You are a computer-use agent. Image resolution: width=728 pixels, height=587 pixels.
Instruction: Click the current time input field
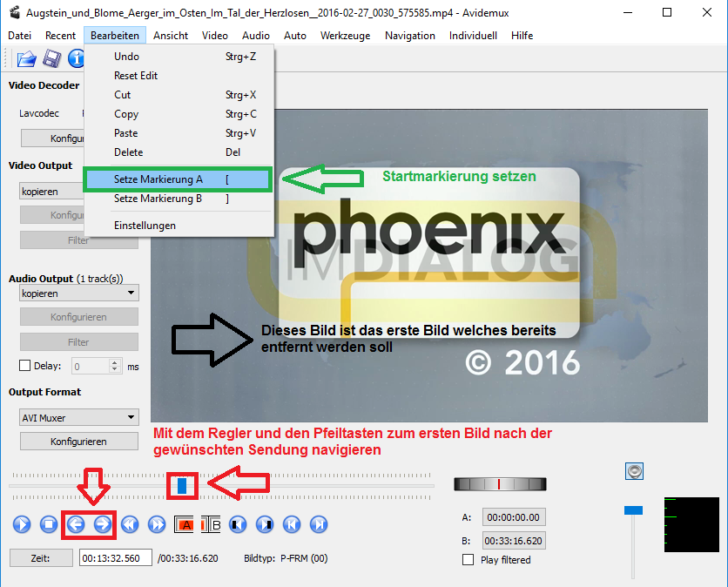point(115,558)
